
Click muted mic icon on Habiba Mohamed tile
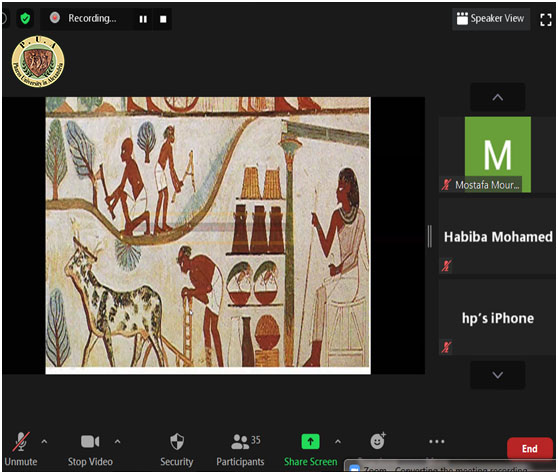click(447, 265)
